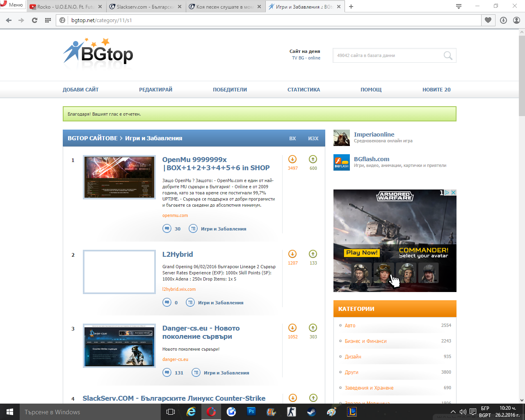Switch to the Slackserv.com tab
The image size is (525, 420).
(x=145, y=7)
